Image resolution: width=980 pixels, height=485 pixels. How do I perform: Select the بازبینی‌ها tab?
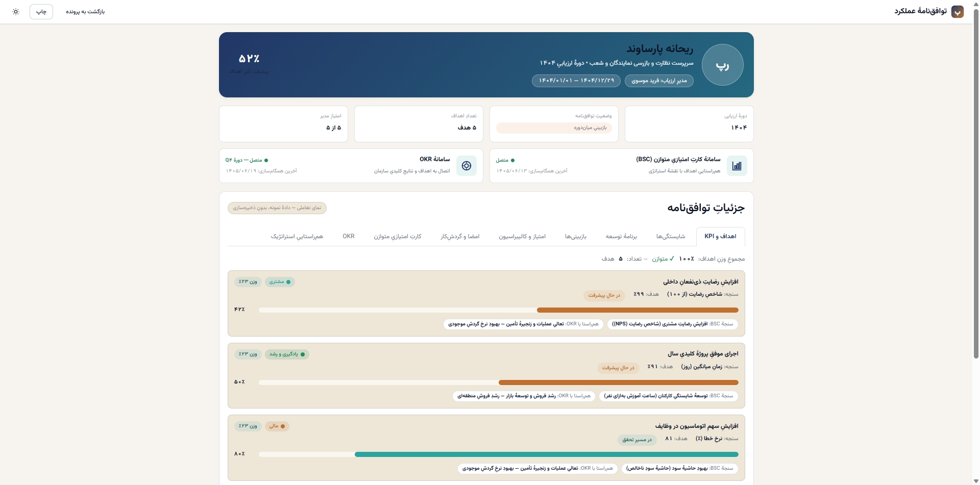[x=576, y=237]
